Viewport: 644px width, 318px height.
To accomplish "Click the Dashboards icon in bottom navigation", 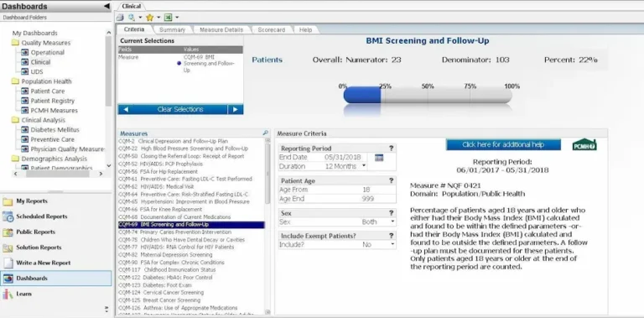I will click(x=8, y=279).
